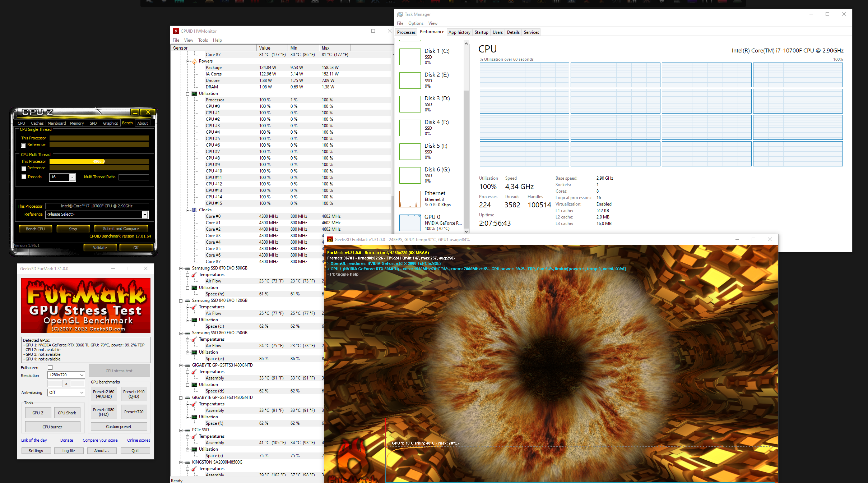Viewport: 868px width, 483px height.
Task: Click the Custom preset button
Action: coord(119,427)
